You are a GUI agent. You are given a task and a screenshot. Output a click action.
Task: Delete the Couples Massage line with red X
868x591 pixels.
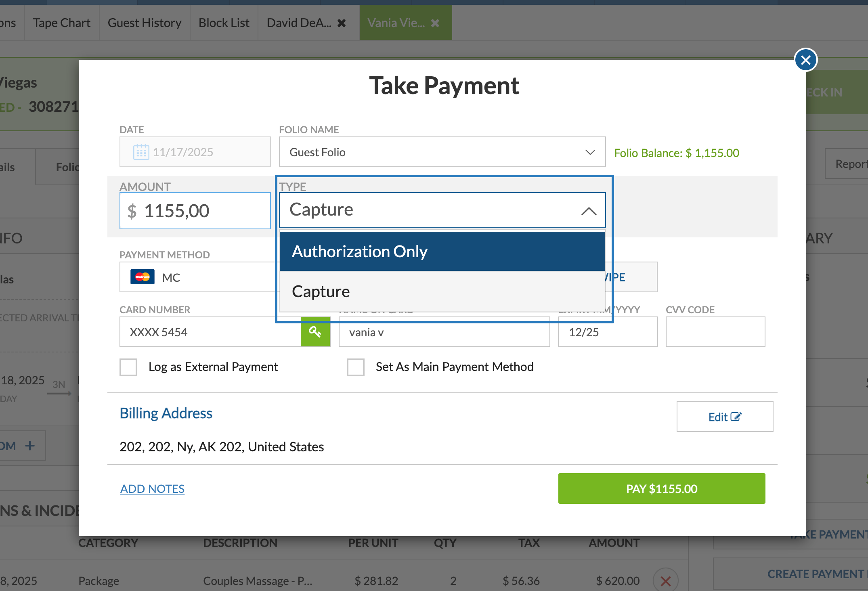(x=665, y=581)
